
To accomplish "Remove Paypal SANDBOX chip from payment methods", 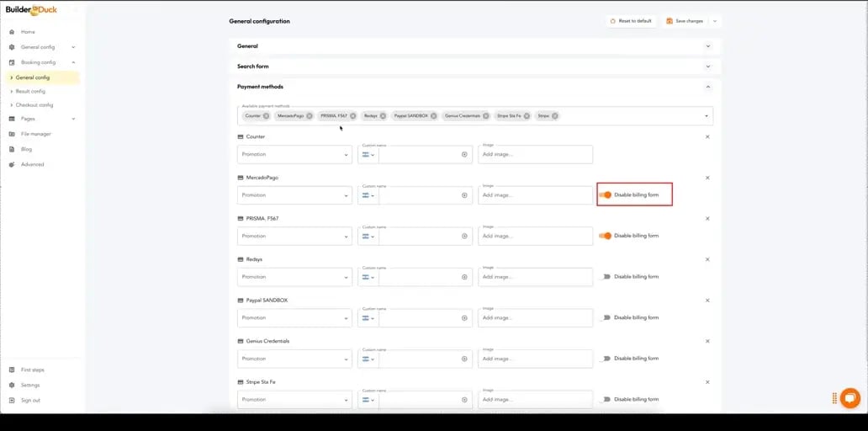I will pos(434,116).
